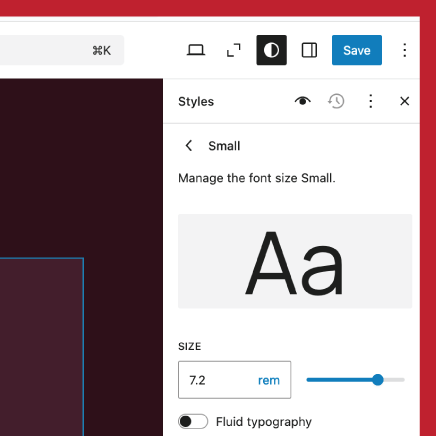The width and height of the screenshot is (436, 436).
Task: Open the rem unit selector
Action: point(269,380)
